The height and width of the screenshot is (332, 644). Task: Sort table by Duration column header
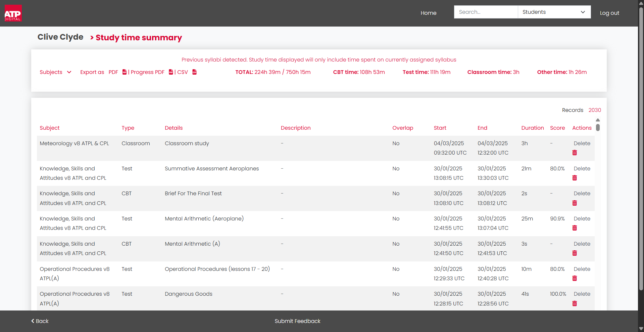click(532, 128)
